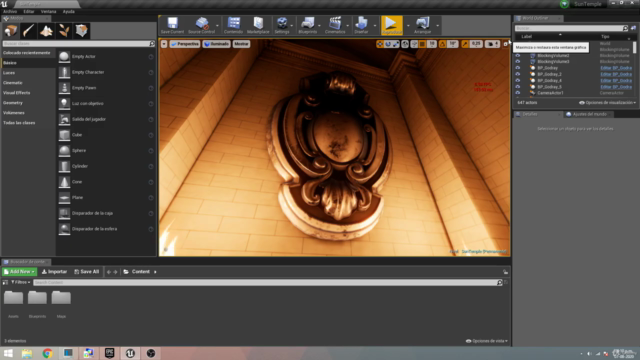Select the Place mode icon
Viewport: 640px width, 360px height.
coord(11,31)
